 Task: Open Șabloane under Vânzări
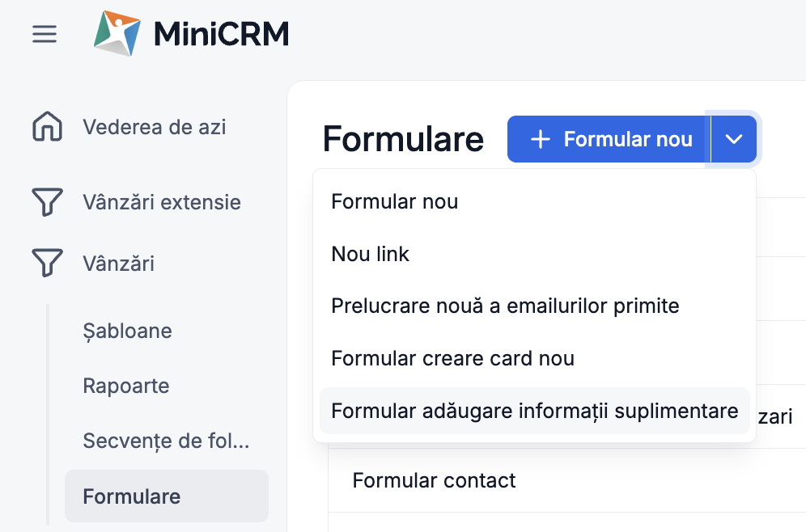(128, 331)
